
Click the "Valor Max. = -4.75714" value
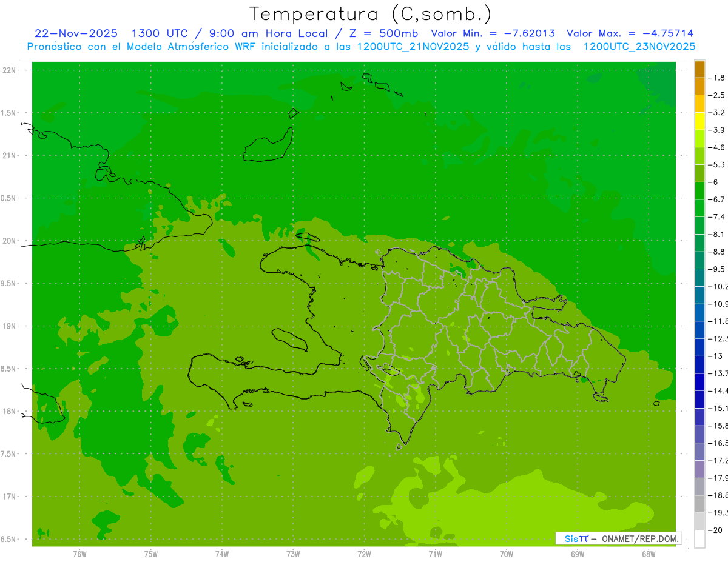(630, 33)
